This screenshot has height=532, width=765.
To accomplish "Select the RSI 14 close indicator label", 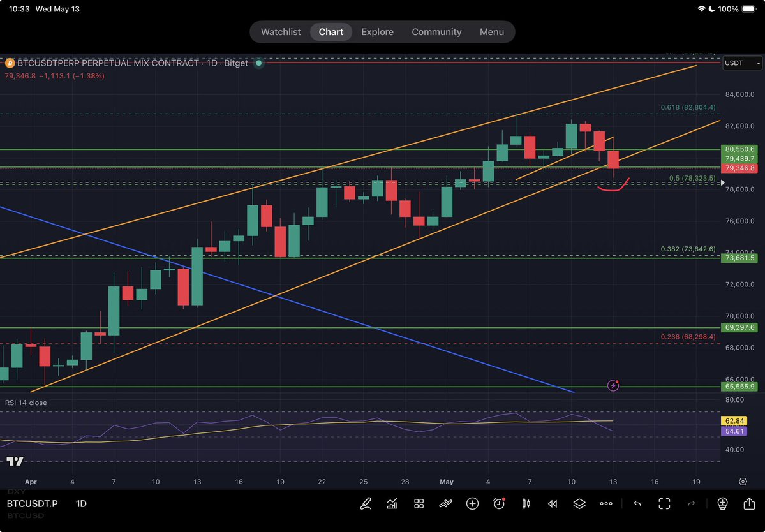I will click(26, 403).
